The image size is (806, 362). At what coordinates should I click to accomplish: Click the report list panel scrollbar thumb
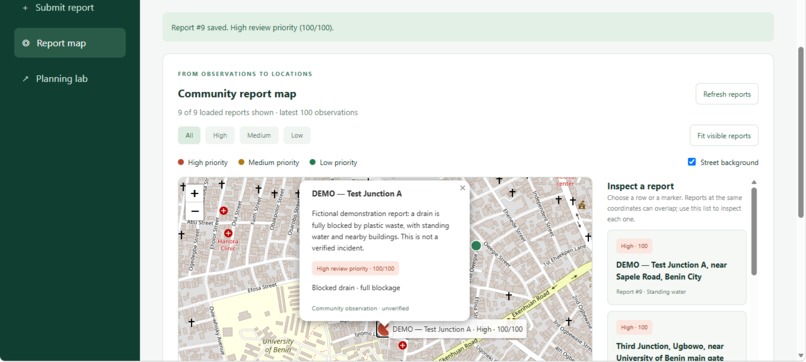pyautogui.click(x=754, y=231)
